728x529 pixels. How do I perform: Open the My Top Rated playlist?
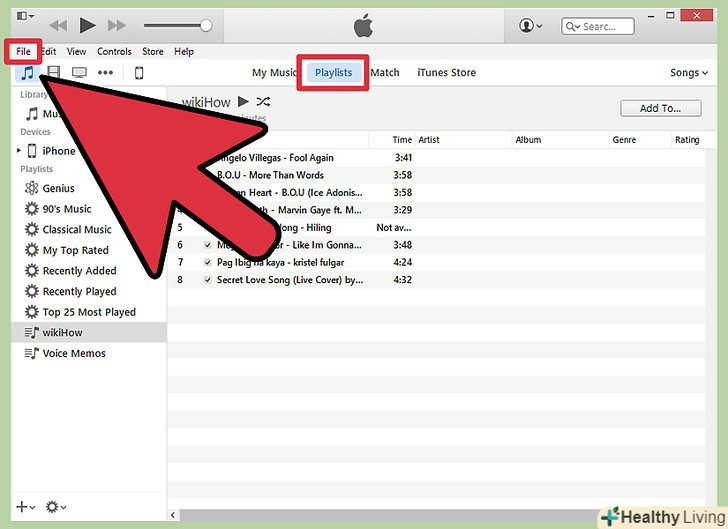76,250
